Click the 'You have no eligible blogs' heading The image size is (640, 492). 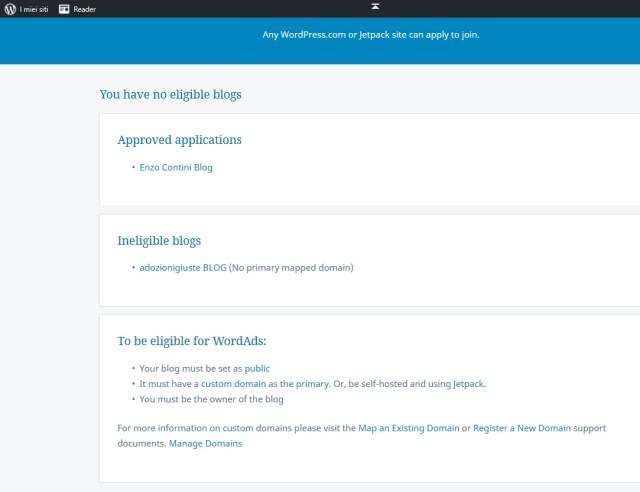click(170, 95)
